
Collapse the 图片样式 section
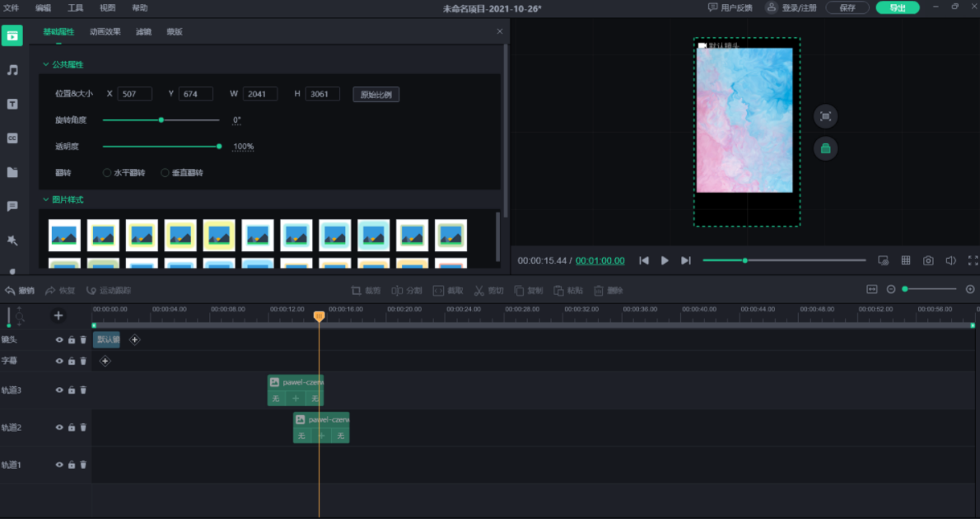coord(45,199)
